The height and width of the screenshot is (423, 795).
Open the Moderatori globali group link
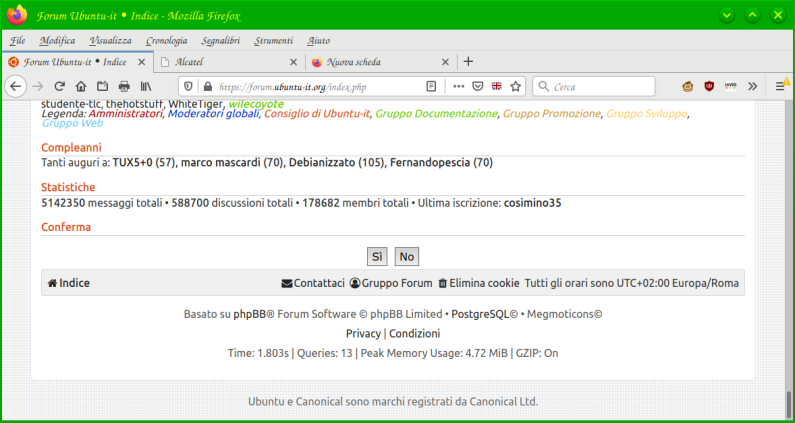pos(213,114)
